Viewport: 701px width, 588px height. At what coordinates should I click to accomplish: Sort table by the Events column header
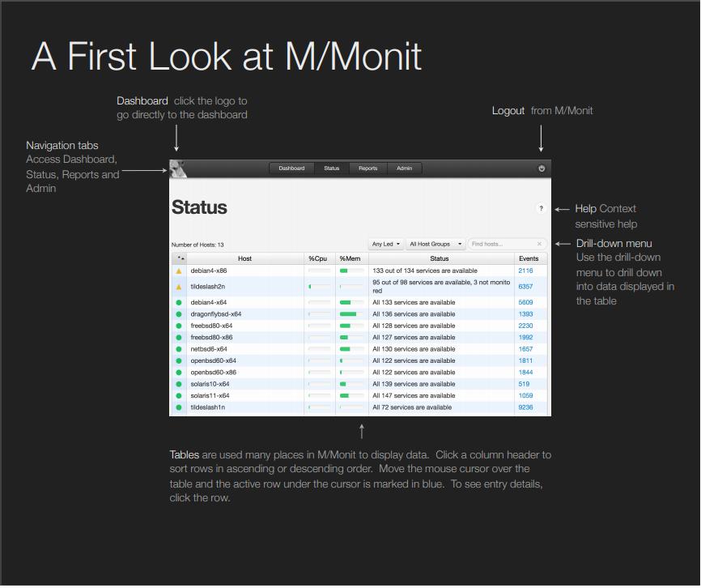point(528,258)
